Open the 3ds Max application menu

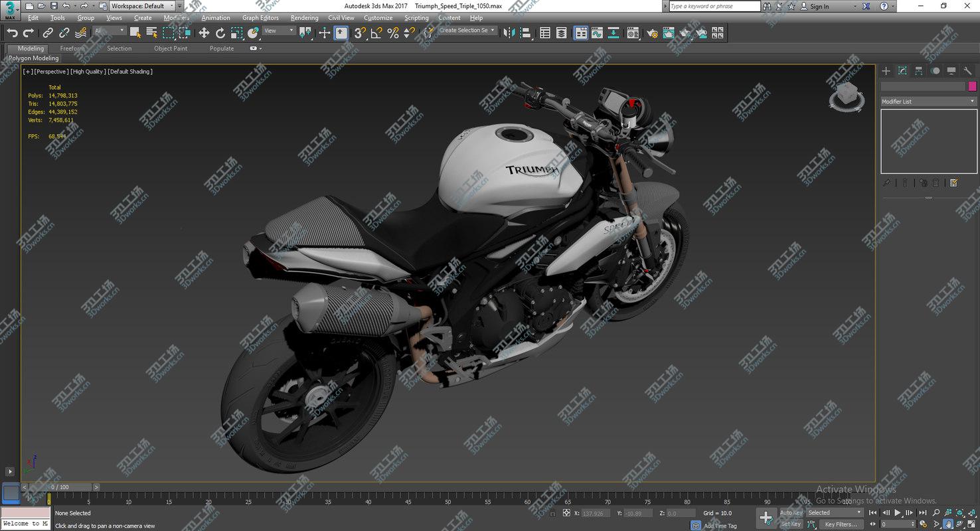pos(10,11)
